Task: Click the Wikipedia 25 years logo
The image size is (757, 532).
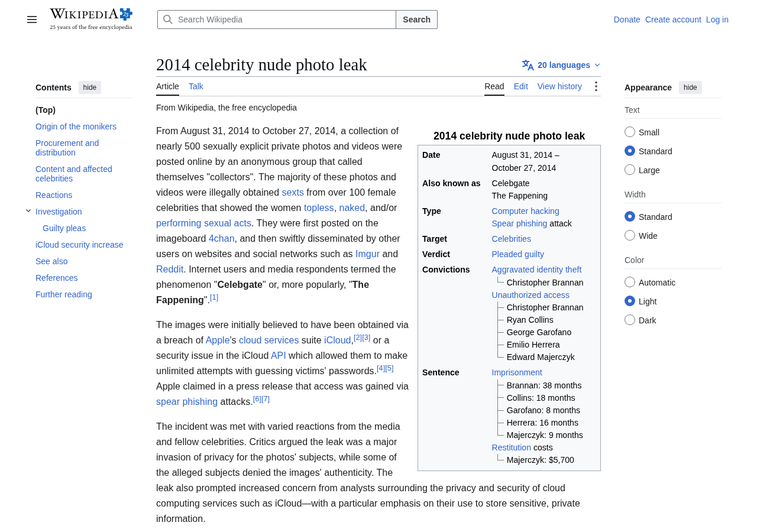Action: [x=91, y=19]
